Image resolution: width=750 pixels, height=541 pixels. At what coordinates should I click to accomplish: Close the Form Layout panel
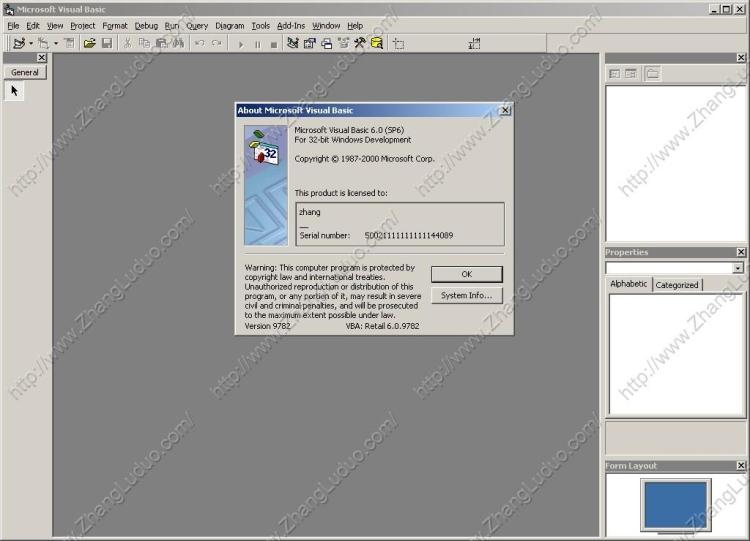(741, 465)
